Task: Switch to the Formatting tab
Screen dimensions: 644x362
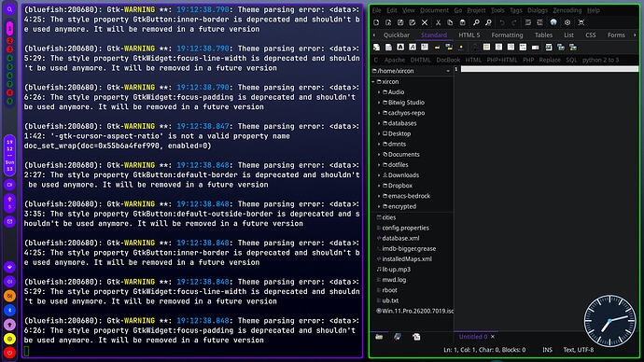Action: pos(507,35)
